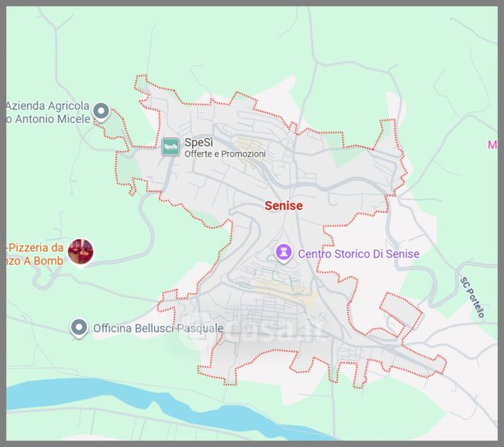Open the SpeSì store green icon
The height and width of the screenshot is (447, 504).
point(170,147)
